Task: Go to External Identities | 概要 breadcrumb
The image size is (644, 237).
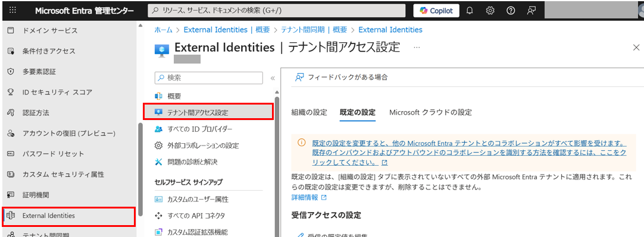Action: (x=227, y=30)
